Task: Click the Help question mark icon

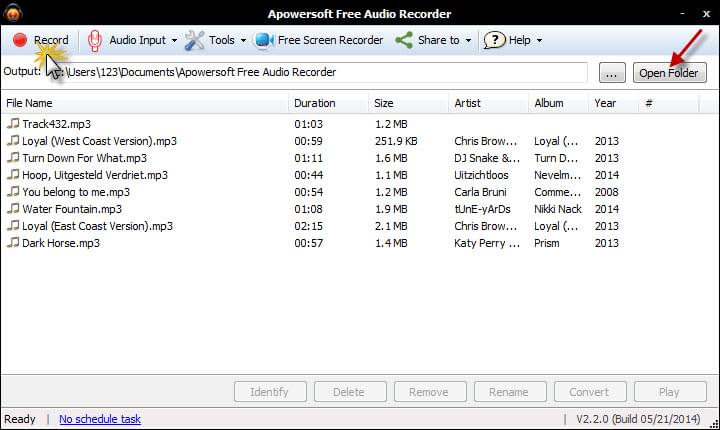Action: click(494, 40)
